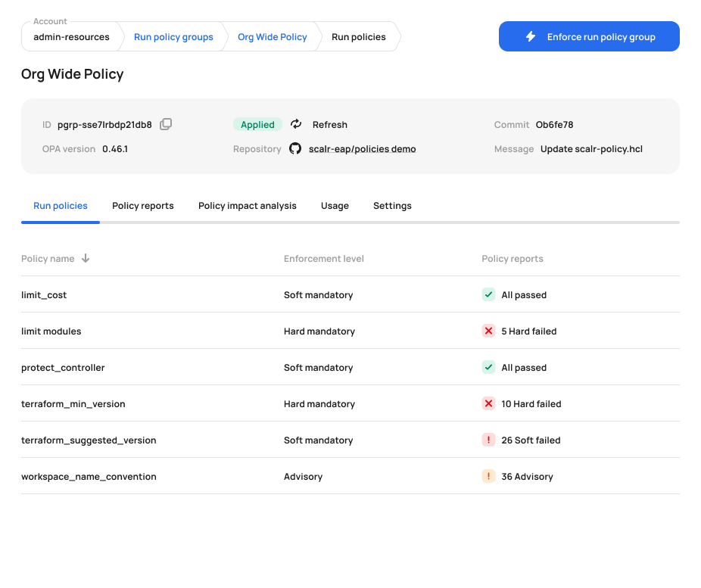Viewport: 701px width, 588px height.
Task: Open the Usage tab
Action: tap(335, 206)
